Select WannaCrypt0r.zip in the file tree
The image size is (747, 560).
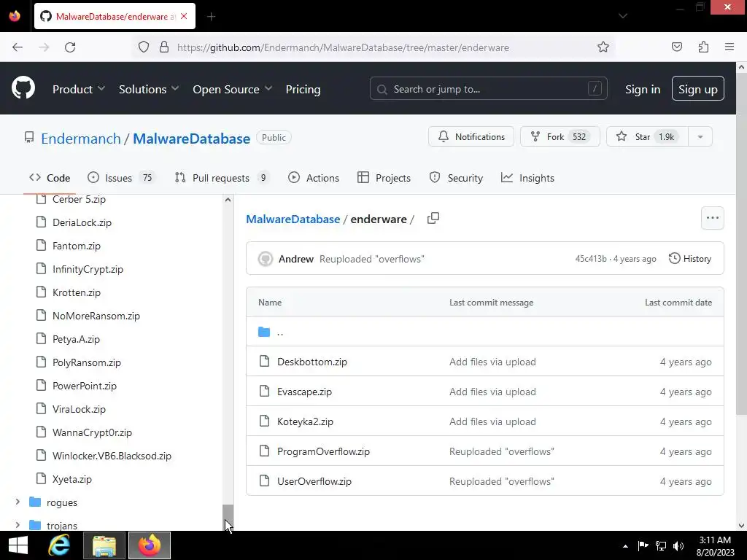click(93, 432)
